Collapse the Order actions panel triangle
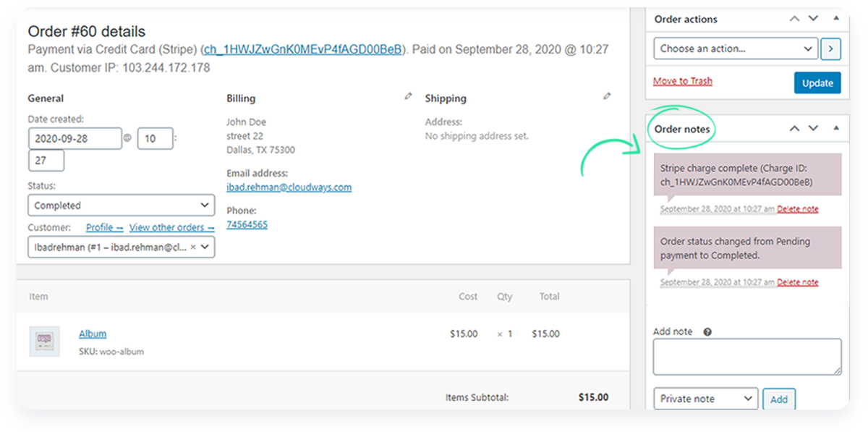The width and height of the screenshot is (868, 432). (837, 18)
